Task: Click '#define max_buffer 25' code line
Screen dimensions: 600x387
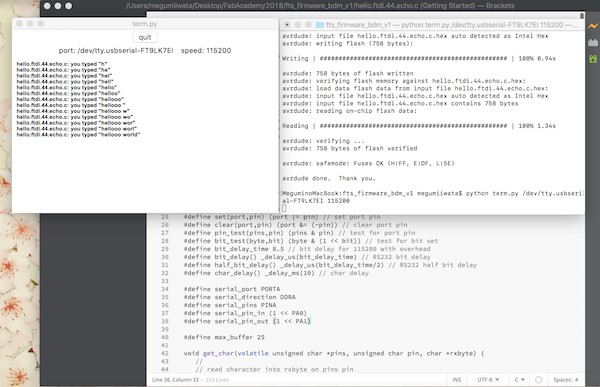Action: tap(224, 338)
